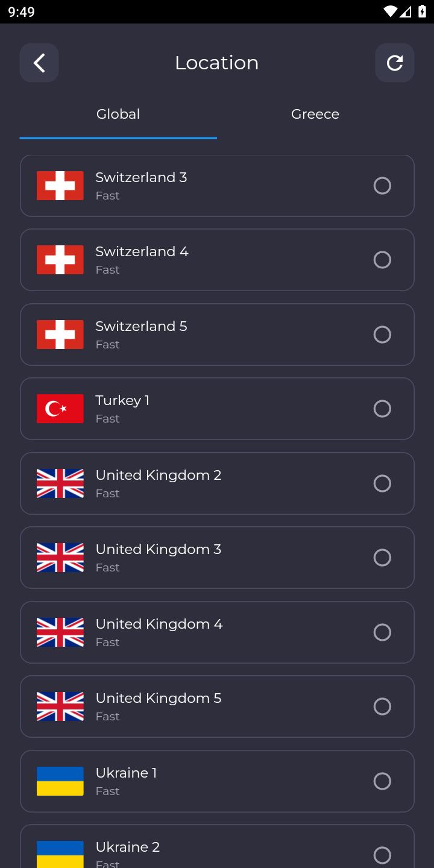This screenshot has height=868, width=434.
Task: Choose the Ukraine 2 server entry
Action: [x=217, y=846]
